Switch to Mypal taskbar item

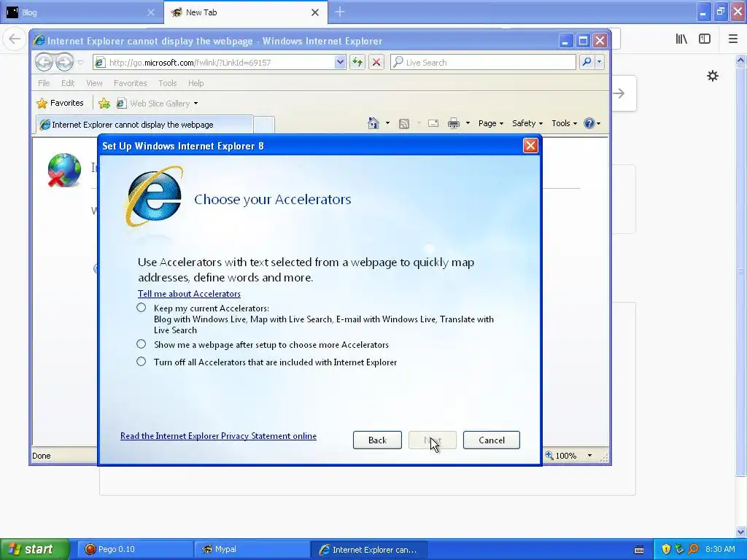252,549
